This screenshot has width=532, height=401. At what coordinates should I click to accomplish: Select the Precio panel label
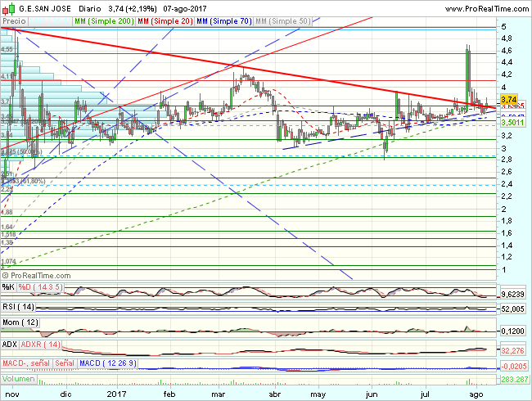tap(15, 19)
